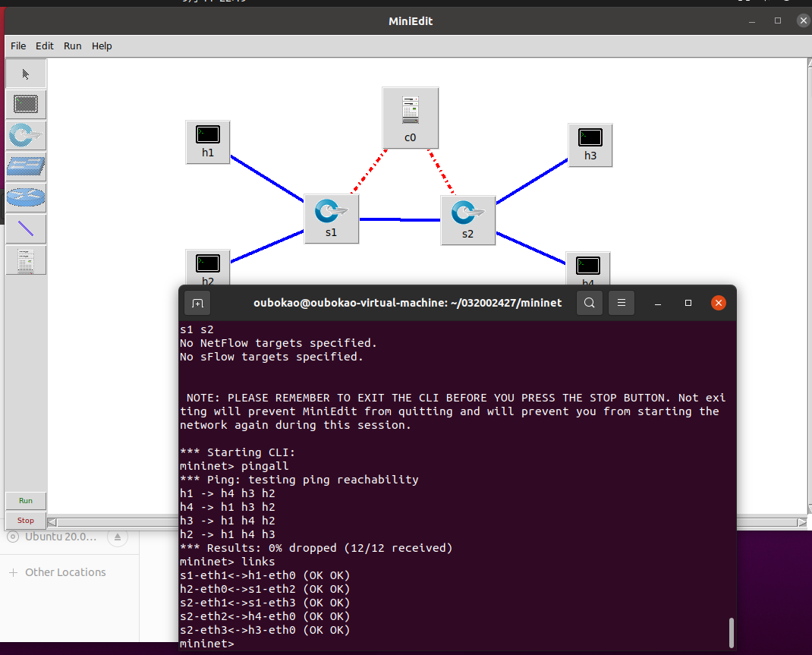Click 's2-eth3<->h3-eth0 (OK OK)' line
The image size is (812, 655).
pos(265,630)
